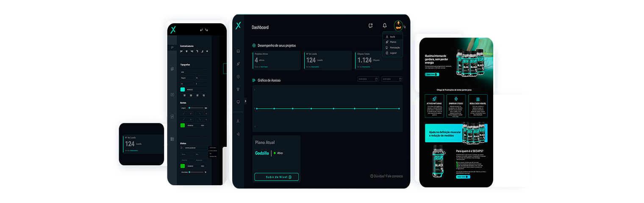Open the chat message icon in header
This screenshot has height=203, width=644.
point(371,26)
